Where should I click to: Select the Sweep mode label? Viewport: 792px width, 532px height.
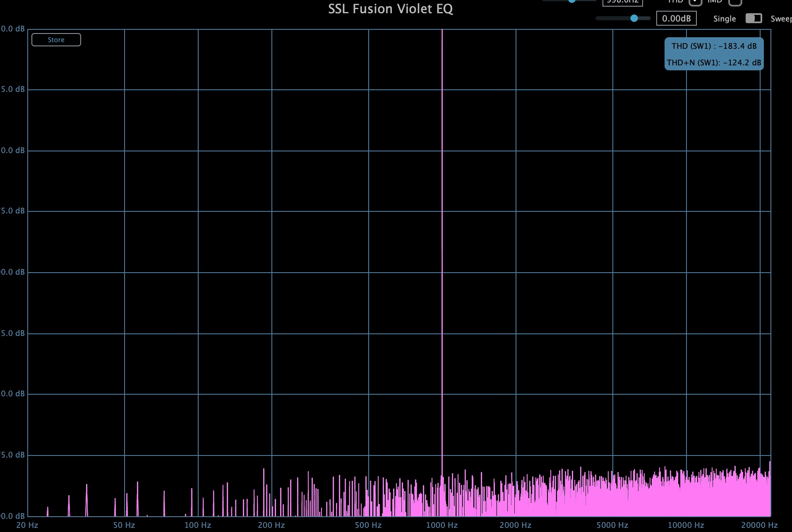780,19
